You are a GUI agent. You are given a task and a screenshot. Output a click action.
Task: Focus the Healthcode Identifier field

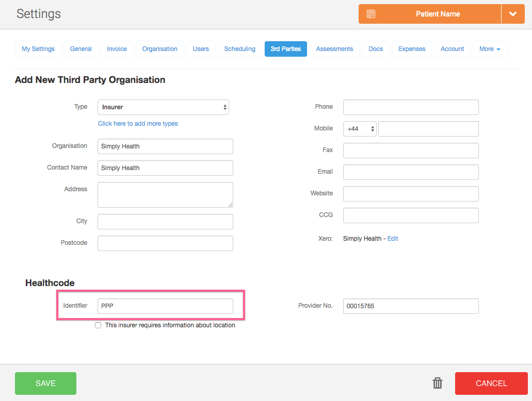click(x=165, y=306)
